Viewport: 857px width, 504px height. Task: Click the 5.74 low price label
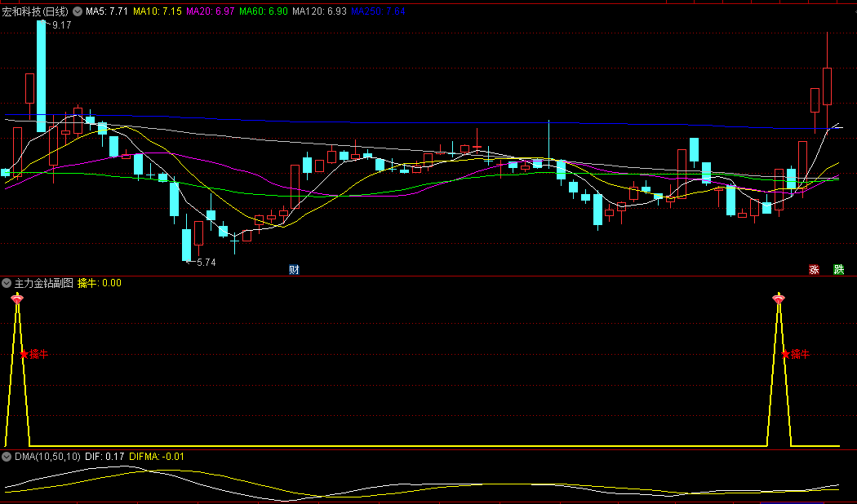(x=206, y=263)
